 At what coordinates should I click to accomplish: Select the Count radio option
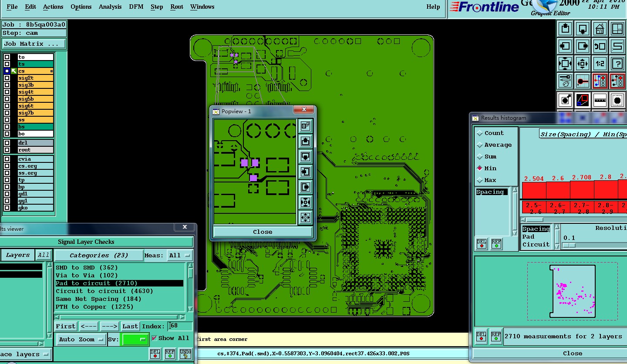point(480,133)
